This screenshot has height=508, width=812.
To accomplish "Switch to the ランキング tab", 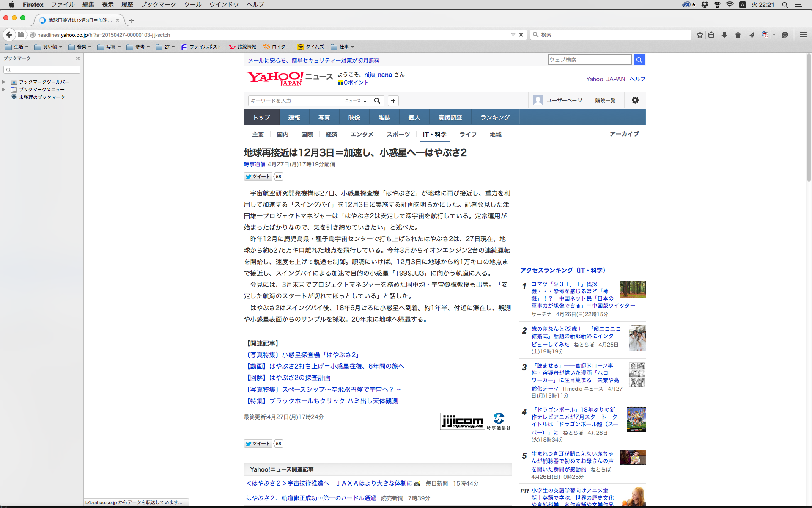I will click(495, 117).
